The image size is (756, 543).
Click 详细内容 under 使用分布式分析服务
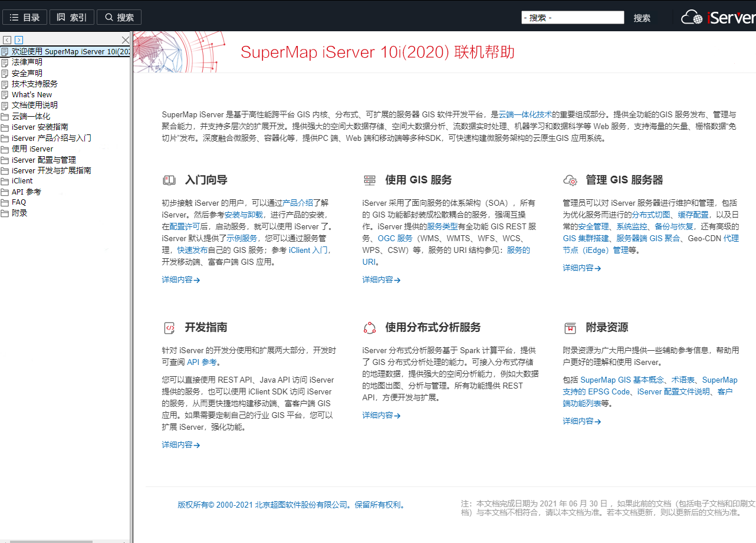(x=382, y=416)
